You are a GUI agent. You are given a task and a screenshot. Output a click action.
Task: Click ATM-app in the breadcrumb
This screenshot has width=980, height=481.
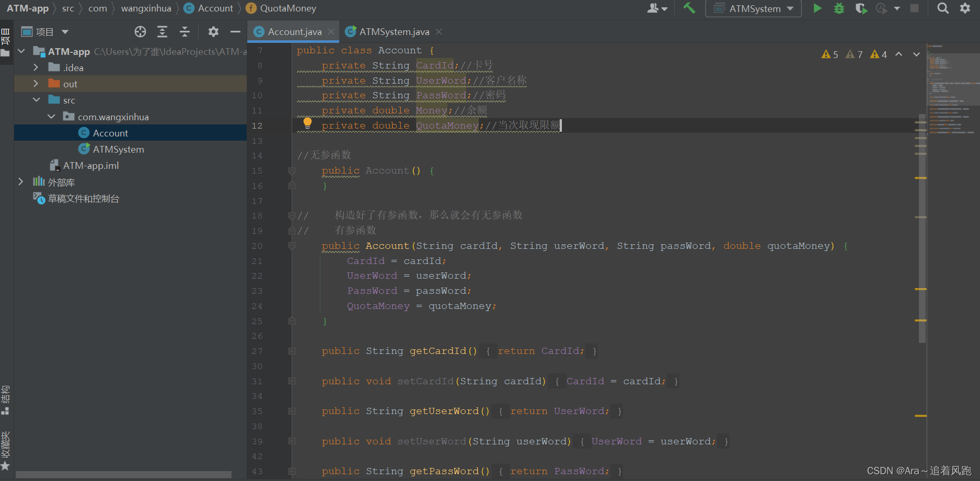[x=27, y=8]
